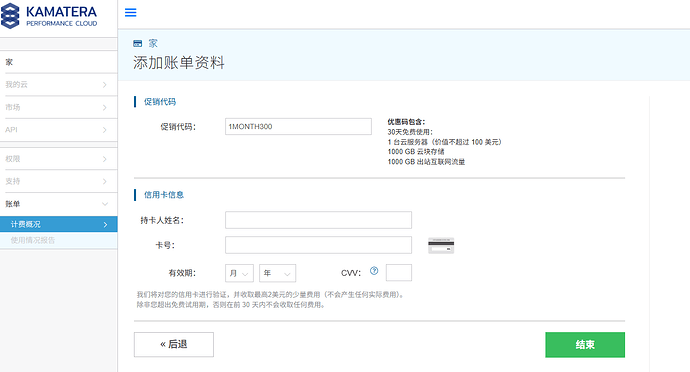The image size is (690, 372).
Task: Click the credit card image icon
Action: tap(441, 246)
